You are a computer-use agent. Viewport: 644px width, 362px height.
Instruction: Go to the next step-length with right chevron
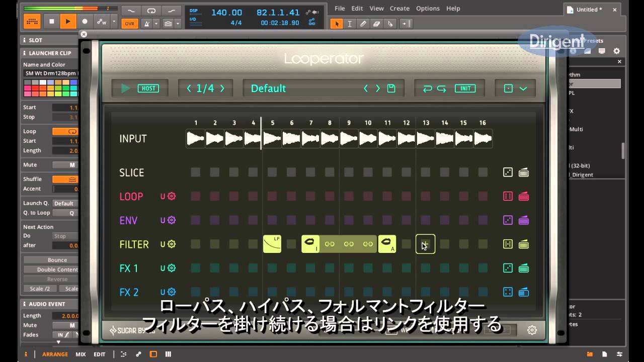click(x=222, y=88)
